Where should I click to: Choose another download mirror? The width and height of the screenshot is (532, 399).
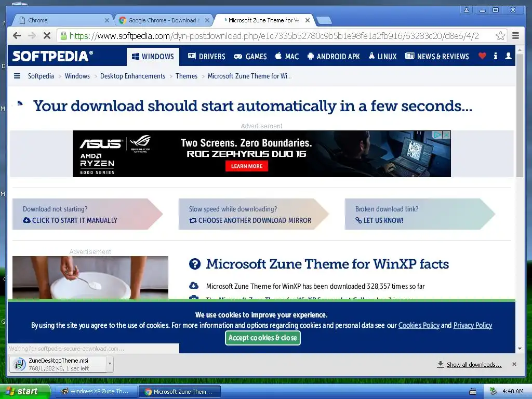click(250, 220)
